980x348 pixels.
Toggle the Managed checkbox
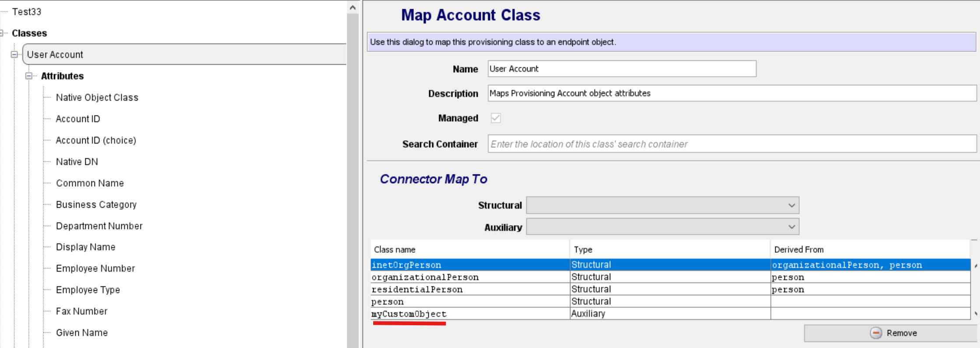click(496, 118)
